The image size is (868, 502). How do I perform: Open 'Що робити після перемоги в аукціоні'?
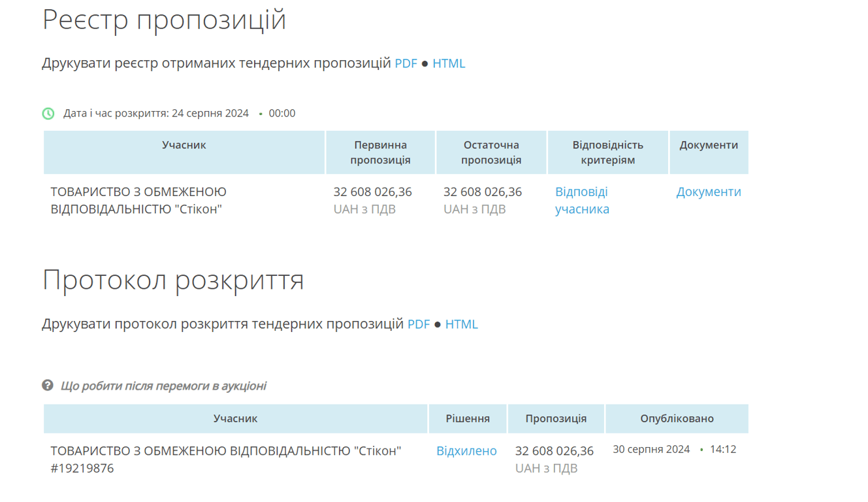click(163, 386)
